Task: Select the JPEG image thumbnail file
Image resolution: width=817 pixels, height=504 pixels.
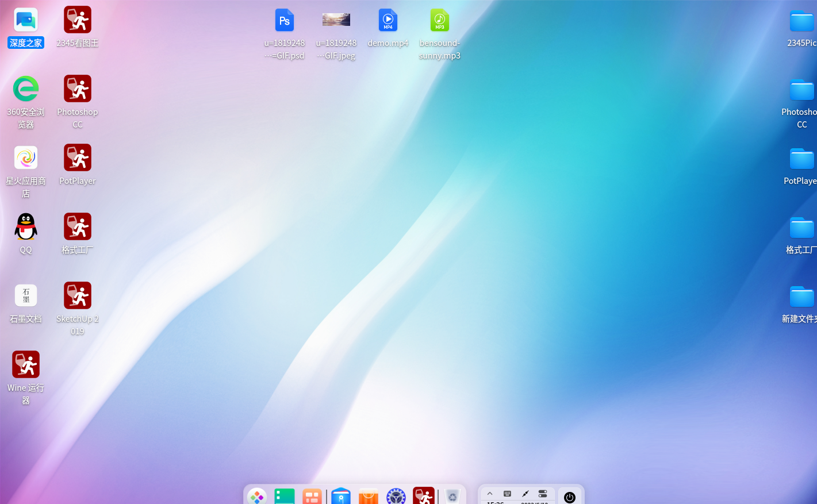Action: (336, 21)
